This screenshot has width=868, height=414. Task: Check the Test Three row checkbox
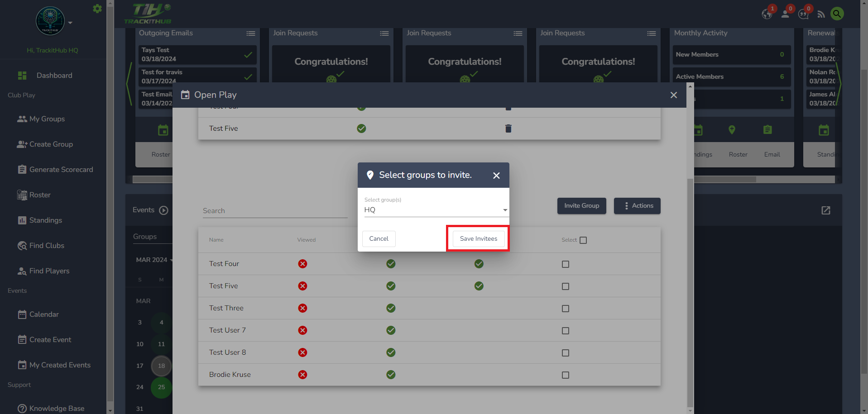coord(566,309)
